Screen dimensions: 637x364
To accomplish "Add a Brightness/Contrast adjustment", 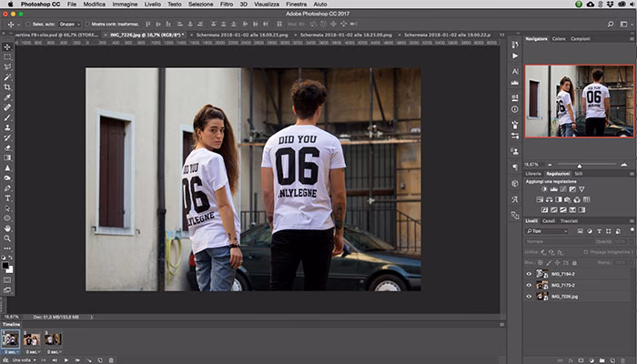I will tap(544, 189).
